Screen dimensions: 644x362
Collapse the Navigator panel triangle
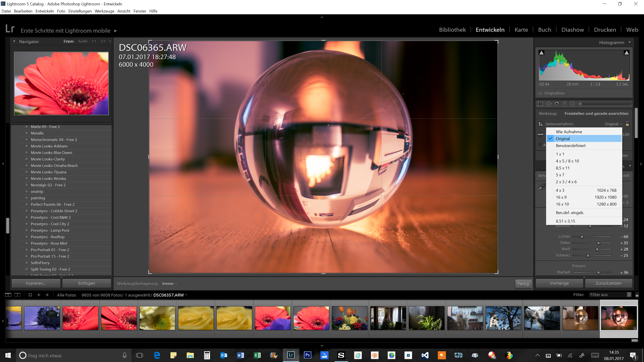[14, 42]
